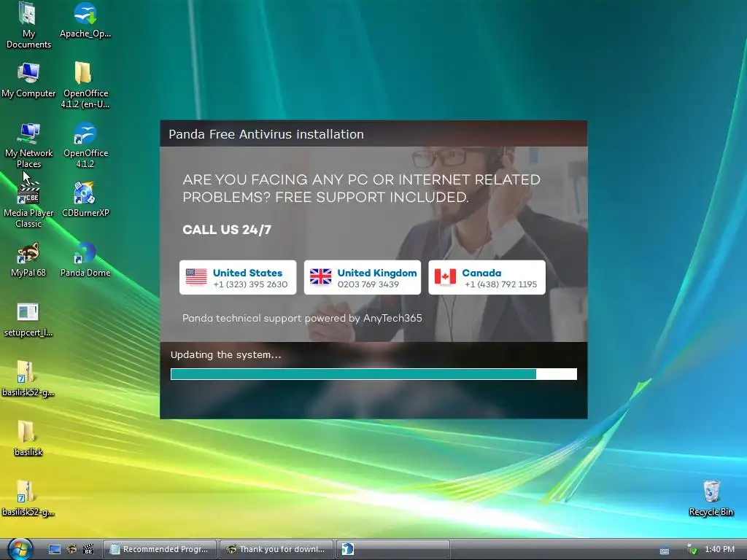The image size is (747, 560).
Task: Launch MyPal from quick launch bar
Action: (71, 550)
